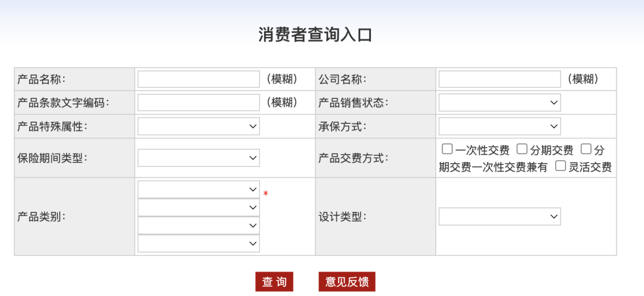Toggle the 灵活交费 checkbox
The image size is (644, 296).
point(561,166)
